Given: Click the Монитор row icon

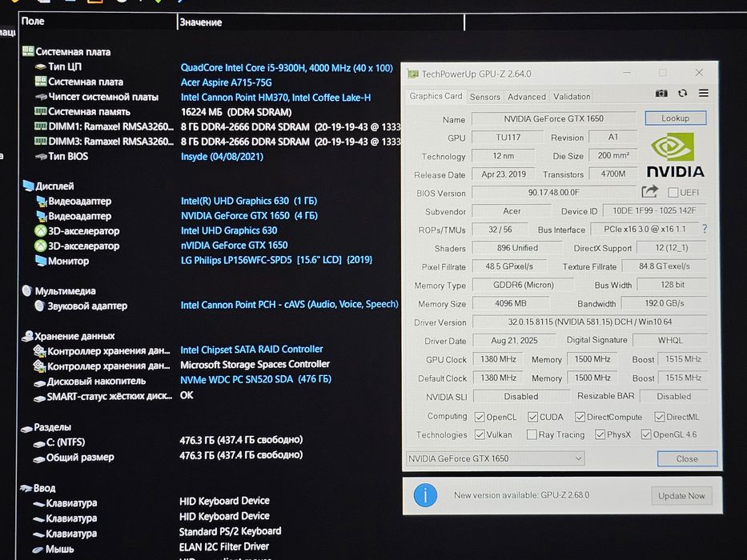Looking at the screenshot, I should [x=41, y=261].
